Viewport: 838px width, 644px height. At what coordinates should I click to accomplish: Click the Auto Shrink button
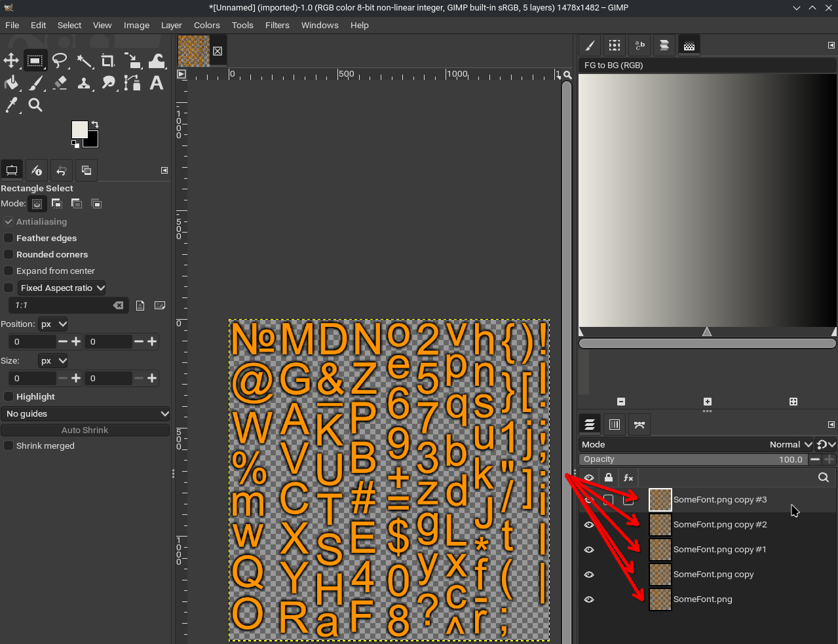(x=85, y=430)
